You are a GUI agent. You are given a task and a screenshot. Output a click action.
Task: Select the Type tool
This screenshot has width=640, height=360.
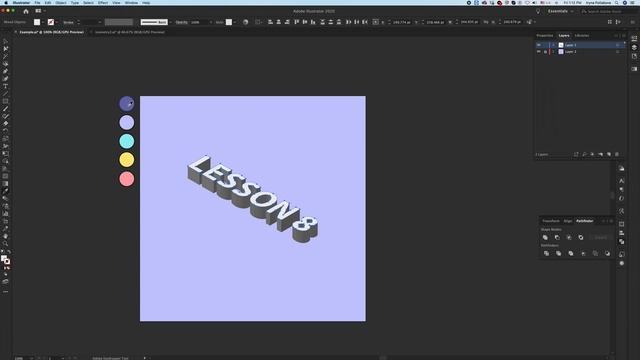pyautogui.click(x=5, y=87)
